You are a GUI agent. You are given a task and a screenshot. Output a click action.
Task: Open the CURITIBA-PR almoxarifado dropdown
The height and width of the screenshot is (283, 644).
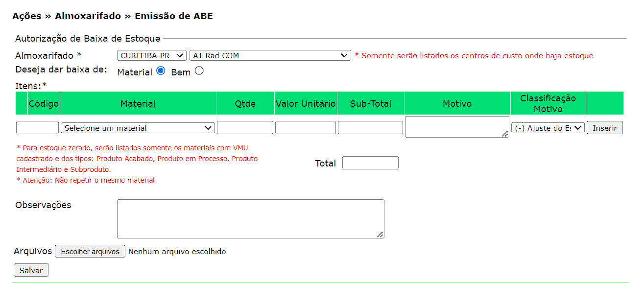coord(152,55)
